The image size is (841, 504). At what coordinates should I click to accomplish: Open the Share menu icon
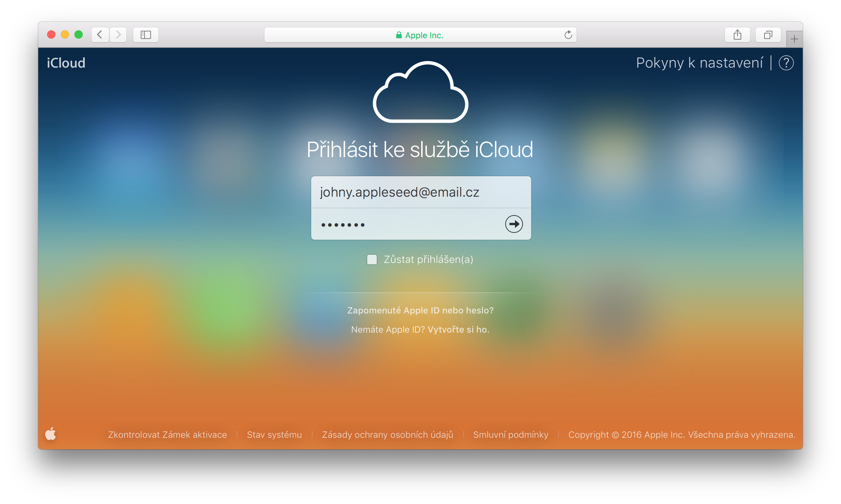737,35
